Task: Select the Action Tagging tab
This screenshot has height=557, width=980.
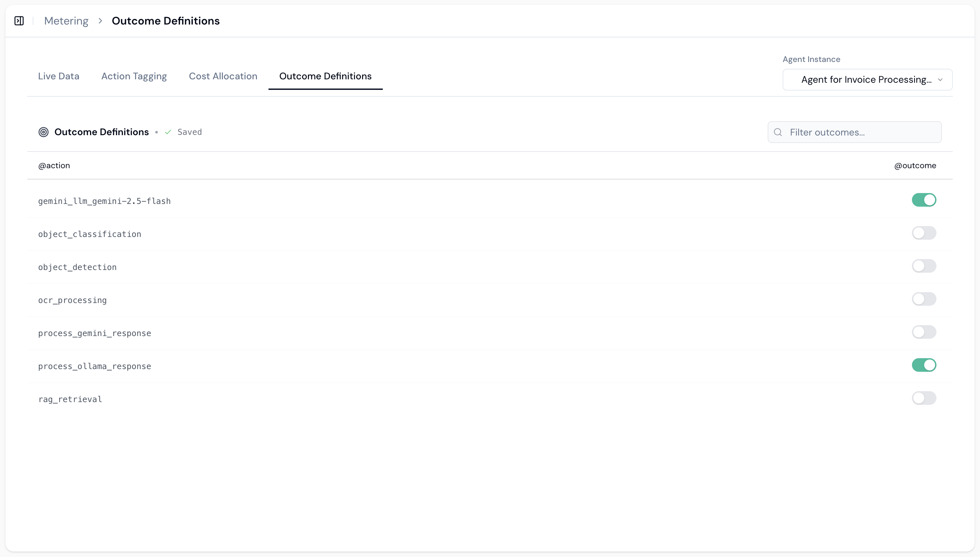Action: (x=134, y=76)
